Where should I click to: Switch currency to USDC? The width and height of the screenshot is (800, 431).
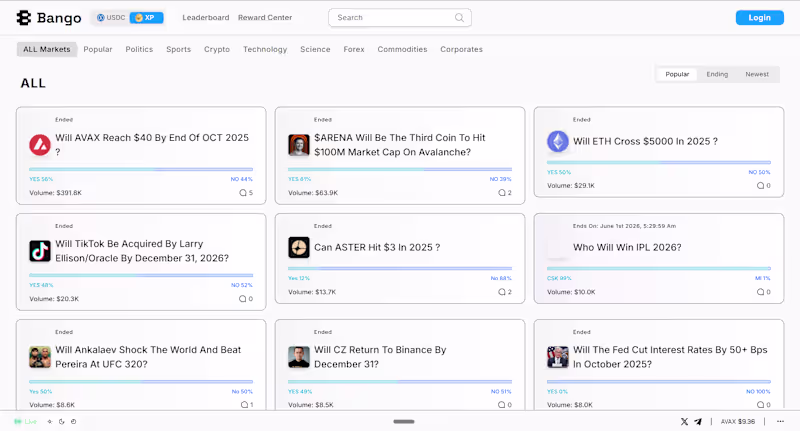coord(111,17)
